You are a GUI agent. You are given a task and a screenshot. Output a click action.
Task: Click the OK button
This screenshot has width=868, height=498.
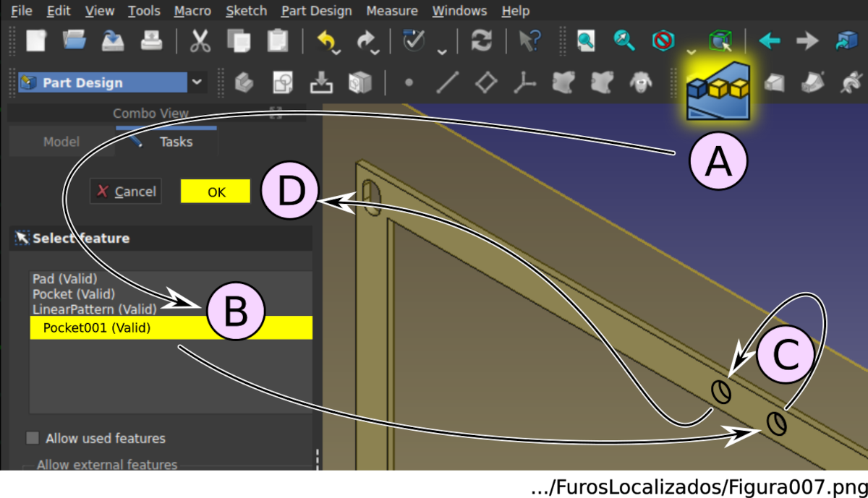(x=216, y=192)
